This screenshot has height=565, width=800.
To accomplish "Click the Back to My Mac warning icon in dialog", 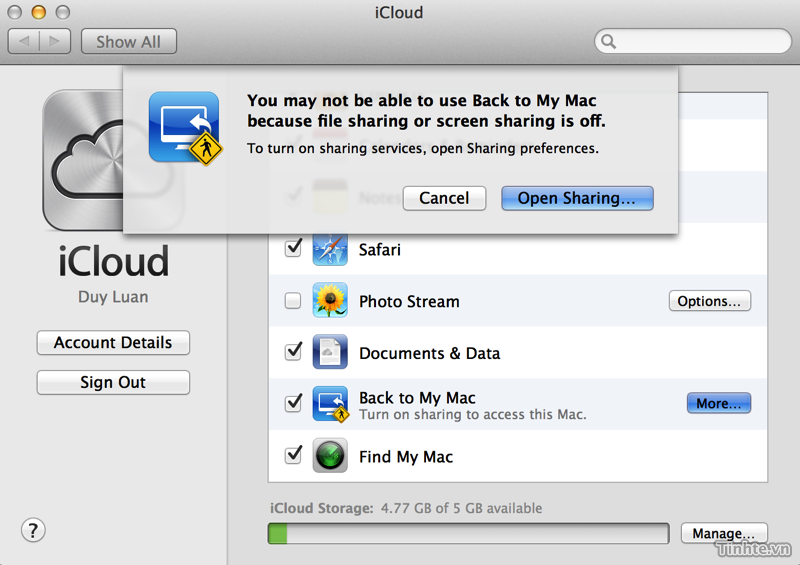I will pyautogui.click(x=185, y=128).
